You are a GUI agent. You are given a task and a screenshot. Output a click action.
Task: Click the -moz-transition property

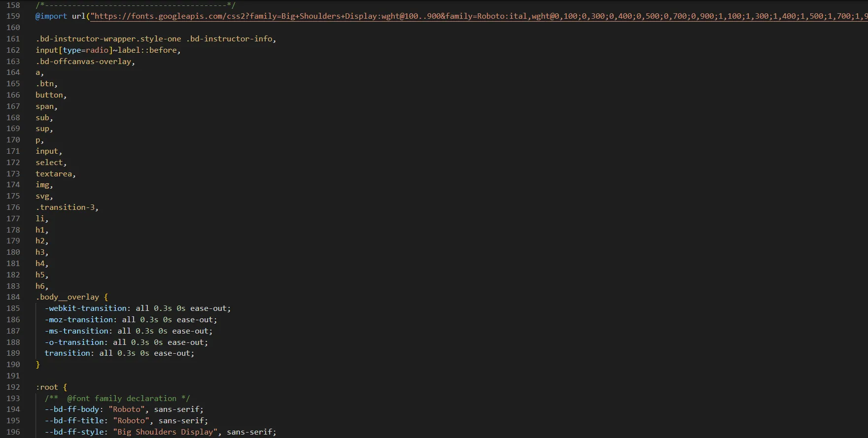(x=79, y=320)
